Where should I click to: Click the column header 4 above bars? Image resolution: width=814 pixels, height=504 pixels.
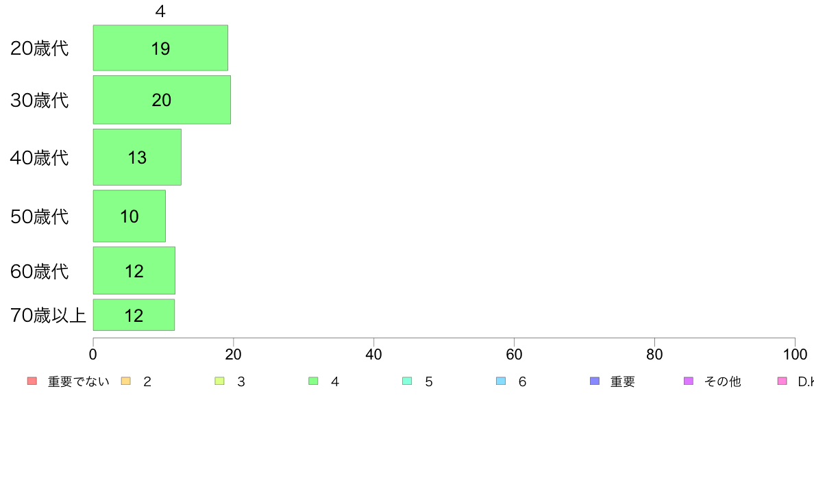160,11
